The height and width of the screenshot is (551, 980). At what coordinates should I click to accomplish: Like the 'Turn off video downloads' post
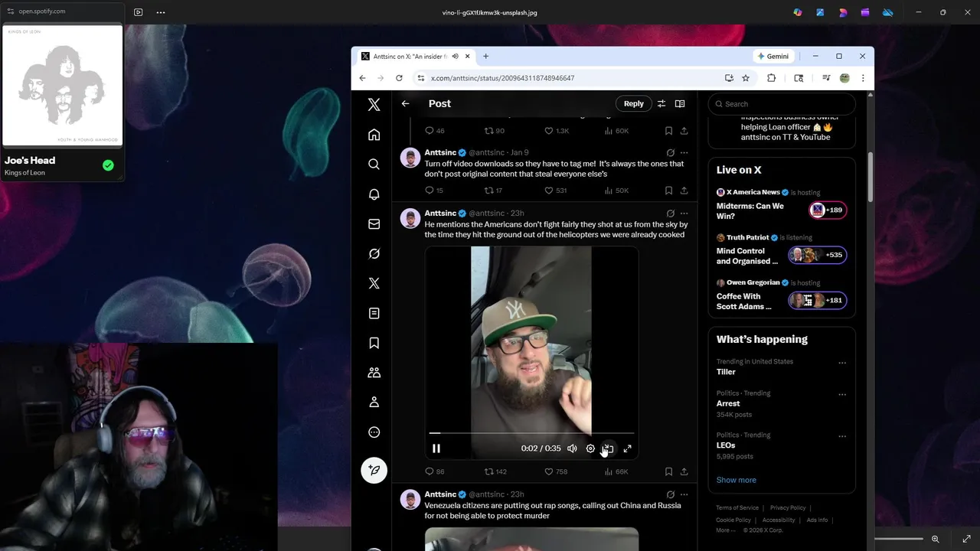click(556, 191)
